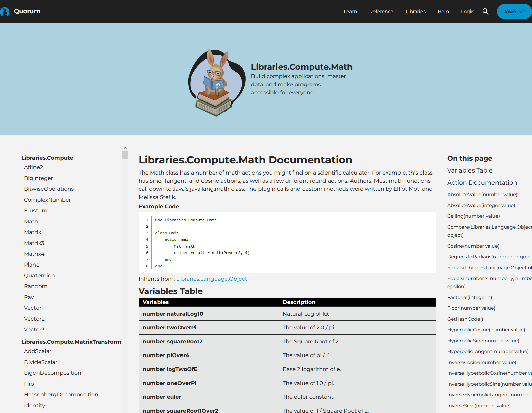Go to DegreesToRadians anchor link
This screenshot has width=532, height=413.
[x=489, y=257]
